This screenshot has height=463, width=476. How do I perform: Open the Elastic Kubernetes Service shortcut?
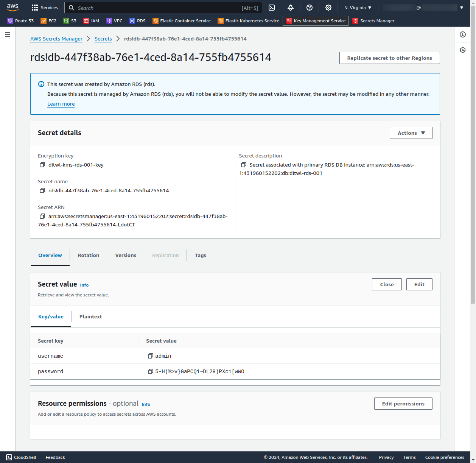pos(248,21)
